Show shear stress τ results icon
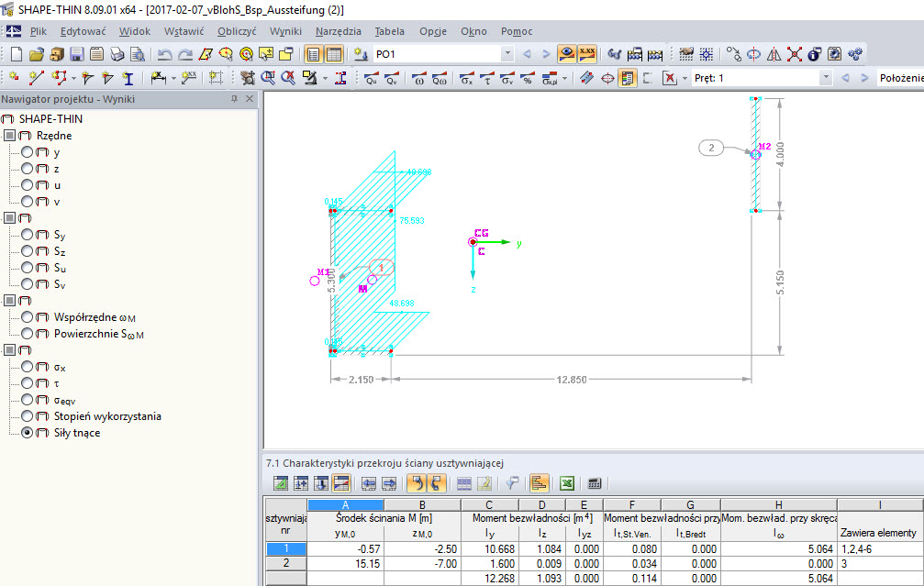The height and width of the screenshot is (586, 924). pos(486,78)
